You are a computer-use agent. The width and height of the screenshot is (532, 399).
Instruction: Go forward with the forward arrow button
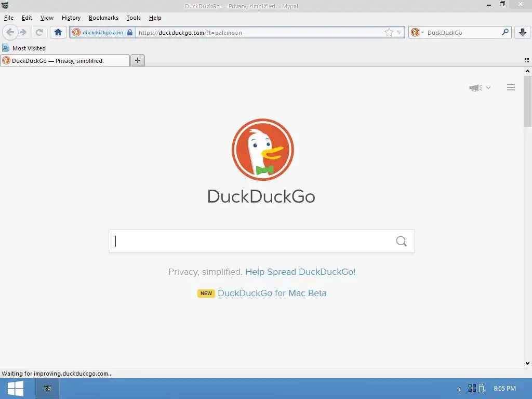coord(23,32)
